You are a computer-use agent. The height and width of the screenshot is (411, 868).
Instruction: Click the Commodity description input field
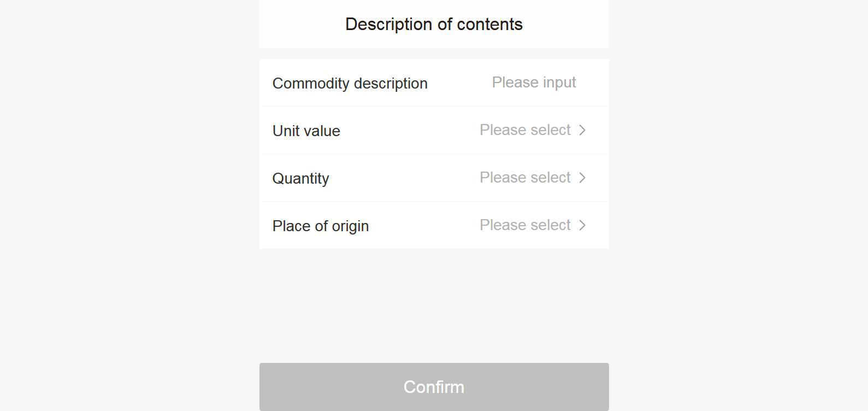[x=534, y=83]
